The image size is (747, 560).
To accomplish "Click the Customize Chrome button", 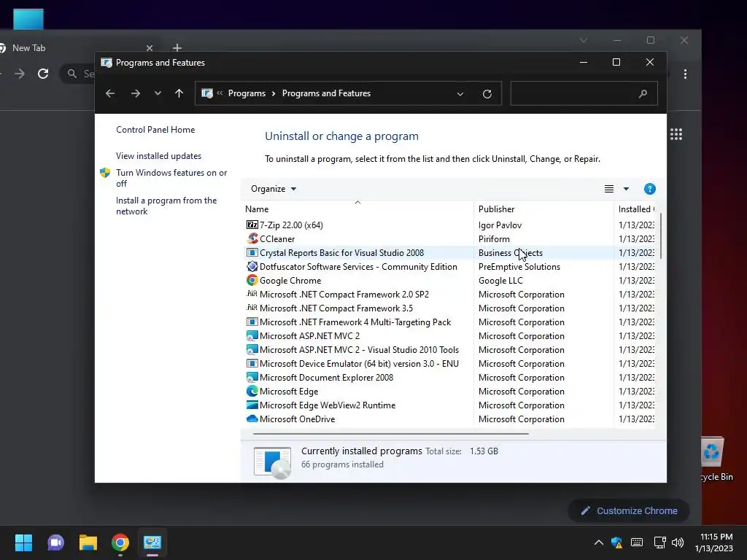I will (629, 511).
